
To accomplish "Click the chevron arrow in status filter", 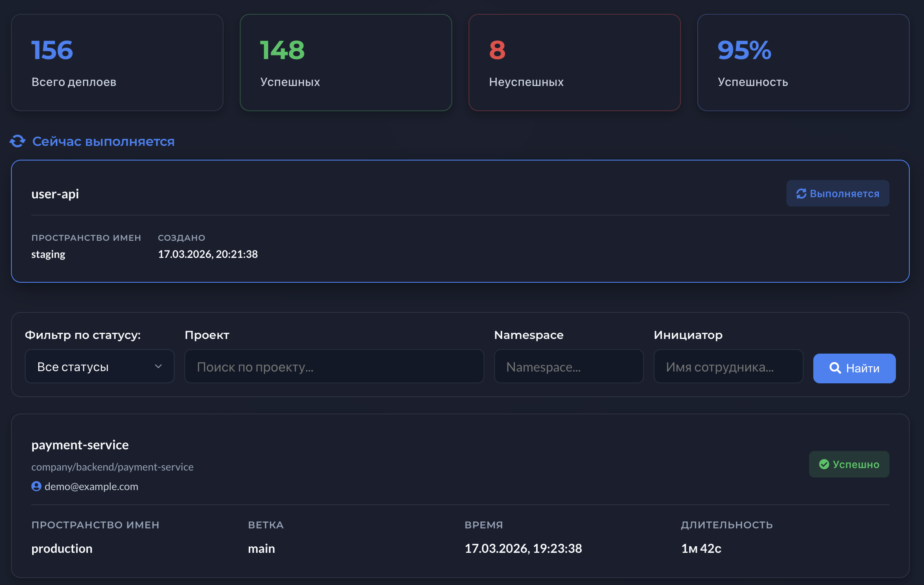I will (x=158, y=367).
